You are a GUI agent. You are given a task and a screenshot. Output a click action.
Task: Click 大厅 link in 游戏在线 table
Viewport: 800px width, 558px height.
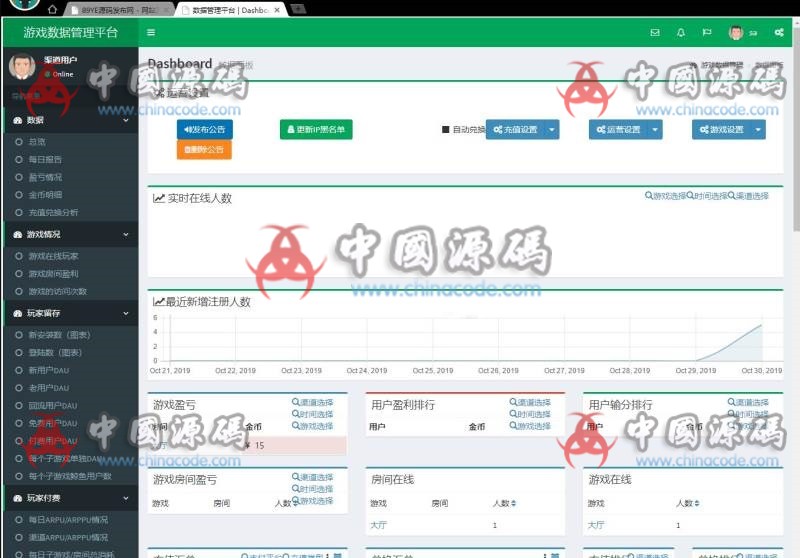point(596,525)
